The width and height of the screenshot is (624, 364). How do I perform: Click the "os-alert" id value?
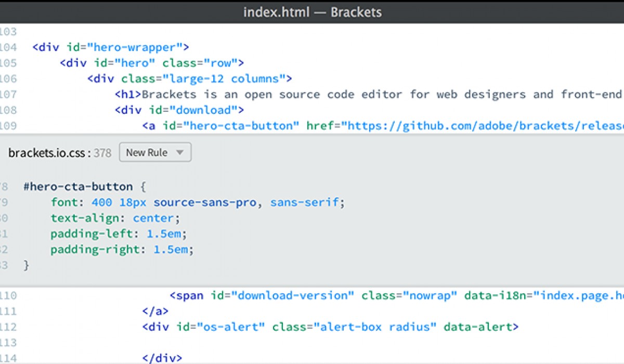(231, 327)
